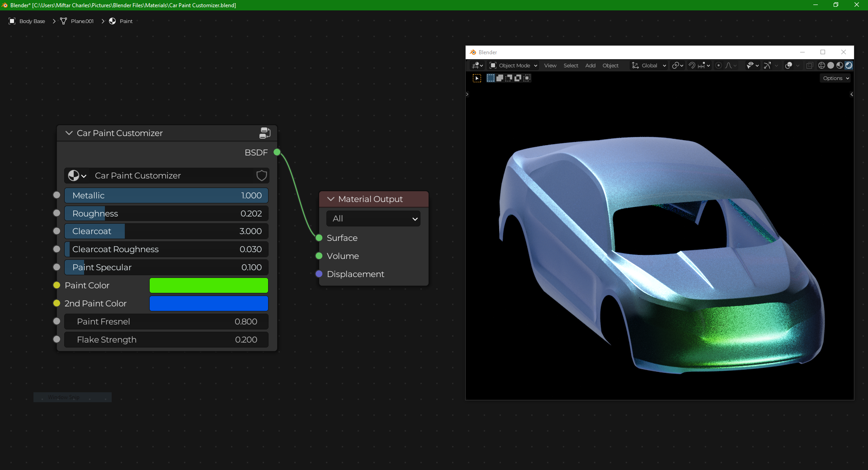Switch to Solid viewport shading
The width and height of the screenshot is (868, 470).
830,66
